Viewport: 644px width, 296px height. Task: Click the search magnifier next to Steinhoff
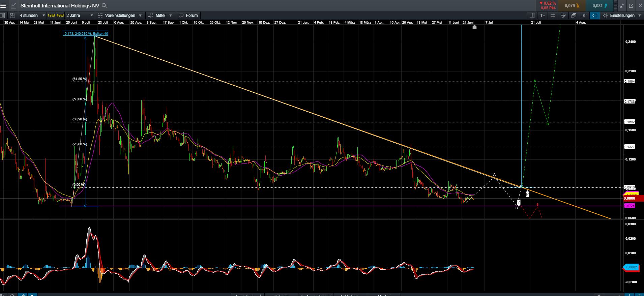[104, 6]
